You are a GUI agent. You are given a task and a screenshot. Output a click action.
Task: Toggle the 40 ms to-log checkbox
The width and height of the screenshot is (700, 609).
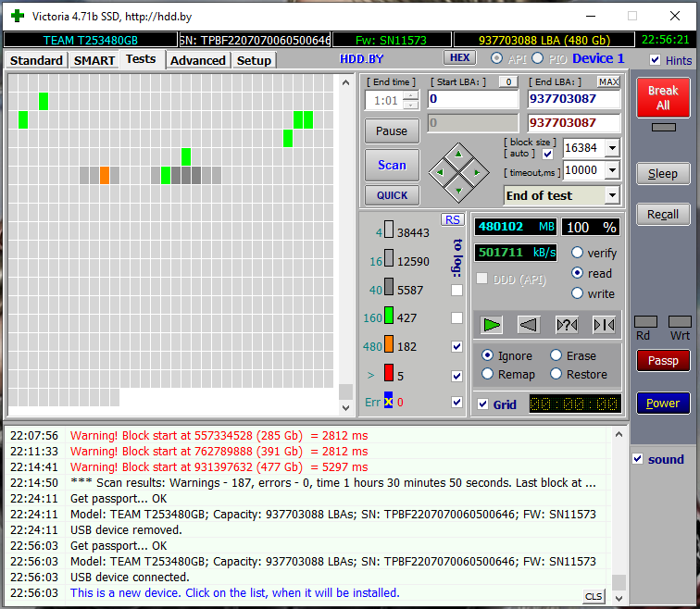pyautogui.click(x=456, y=291)
